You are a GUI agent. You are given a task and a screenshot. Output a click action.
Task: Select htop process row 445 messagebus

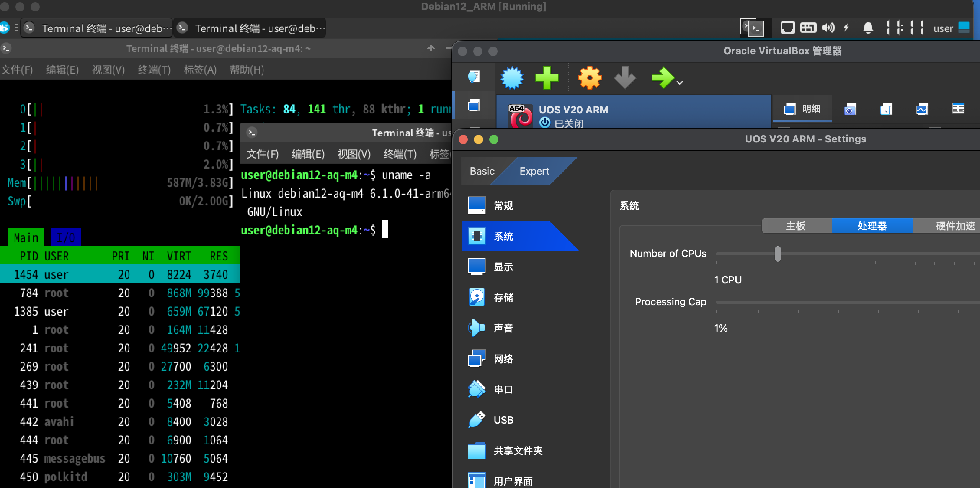120,458
